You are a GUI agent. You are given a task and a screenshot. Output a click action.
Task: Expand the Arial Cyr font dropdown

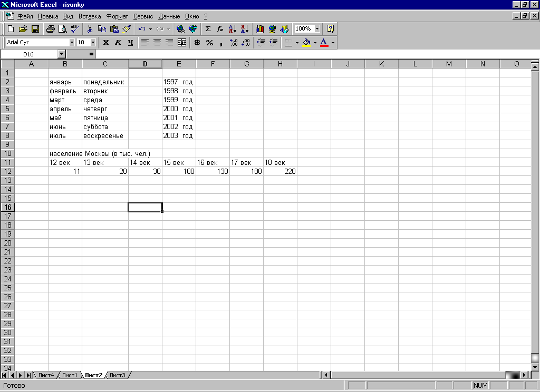click(x=72, y=42)
